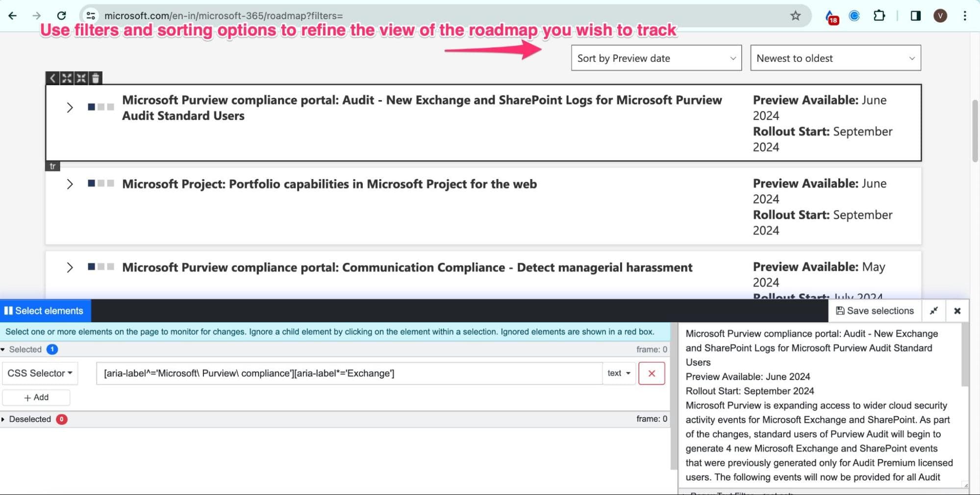This screenshot has height=495, width=980.
Task: Click the Select elements tab
Action: (45, 311)
